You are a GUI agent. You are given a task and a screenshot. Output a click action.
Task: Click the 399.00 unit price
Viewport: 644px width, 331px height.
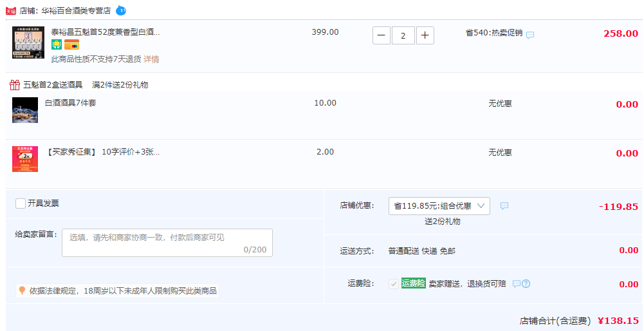click(x=326, y=32)
